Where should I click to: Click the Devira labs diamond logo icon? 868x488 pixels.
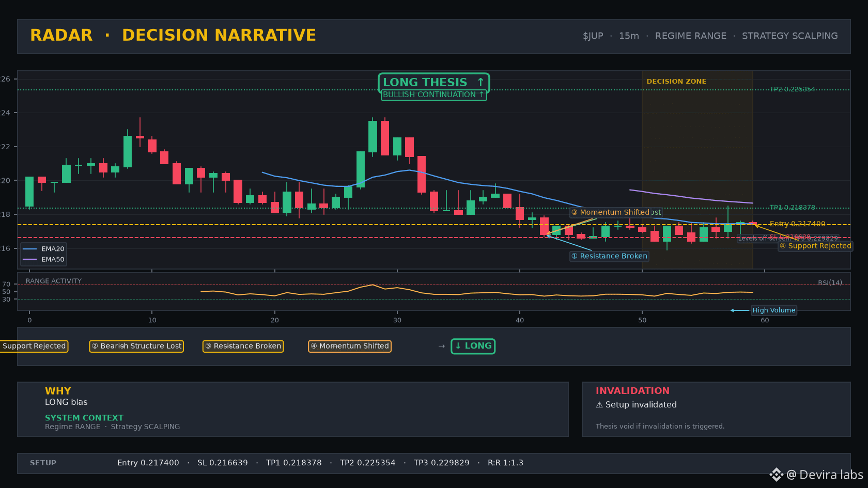[776, 475]
